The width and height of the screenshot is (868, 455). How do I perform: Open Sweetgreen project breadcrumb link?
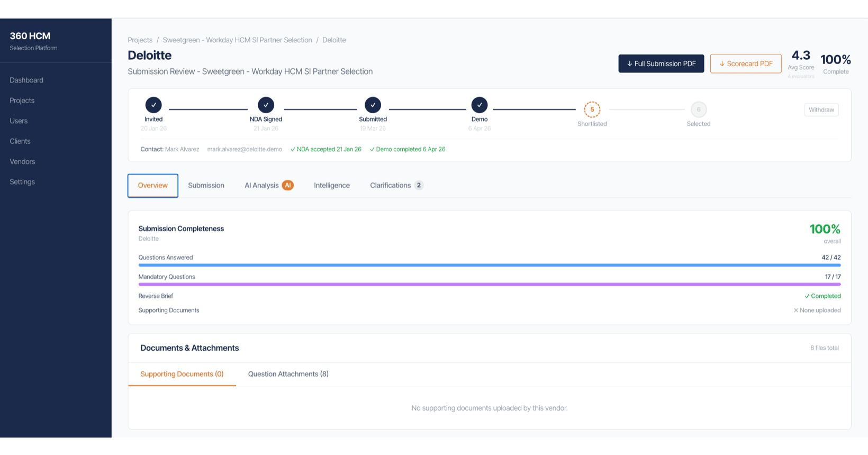(237, 40)
